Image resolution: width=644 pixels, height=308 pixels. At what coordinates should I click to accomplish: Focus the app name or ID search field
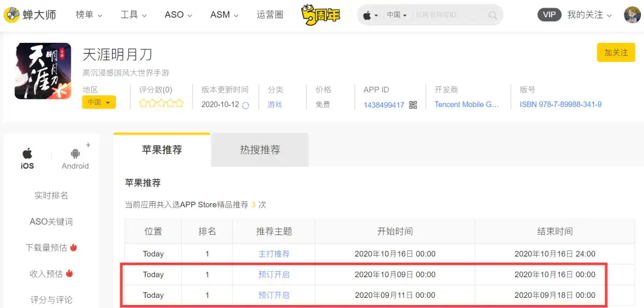[450, 15]
